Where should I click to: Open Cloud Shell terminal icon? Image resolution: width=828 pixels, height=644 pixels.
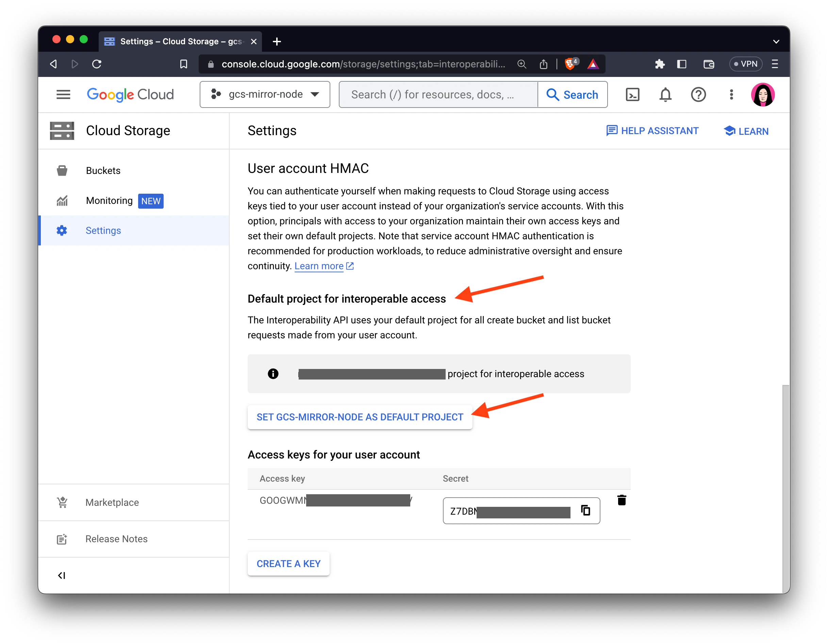click(x=632, y=95)
